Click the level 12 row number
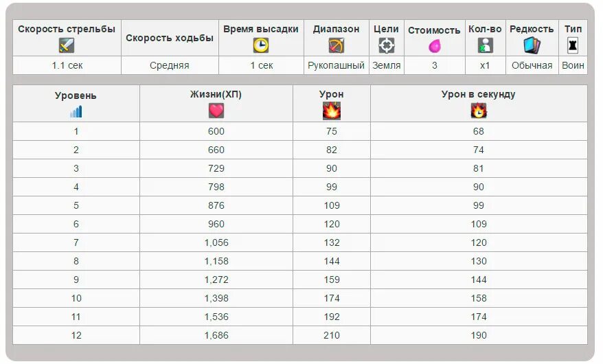Screen dimensions: 603x364 pos(76,335)
